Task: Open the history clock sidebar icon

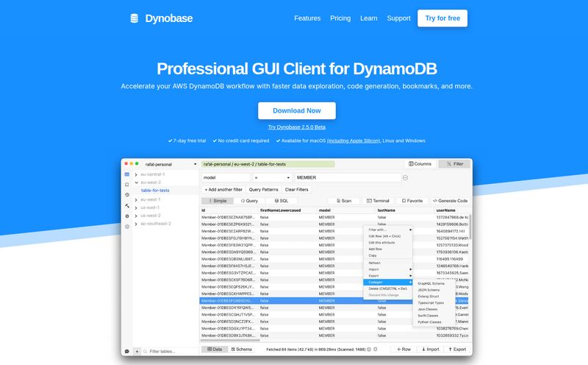Action: click(x=127, y=195)
